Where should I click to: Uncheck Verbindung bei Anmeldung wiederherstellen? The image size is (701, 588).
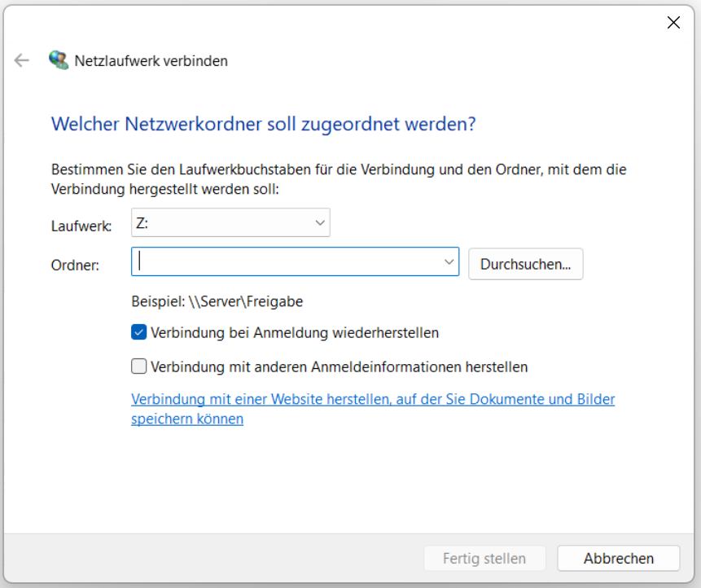(x=138, y=332)
